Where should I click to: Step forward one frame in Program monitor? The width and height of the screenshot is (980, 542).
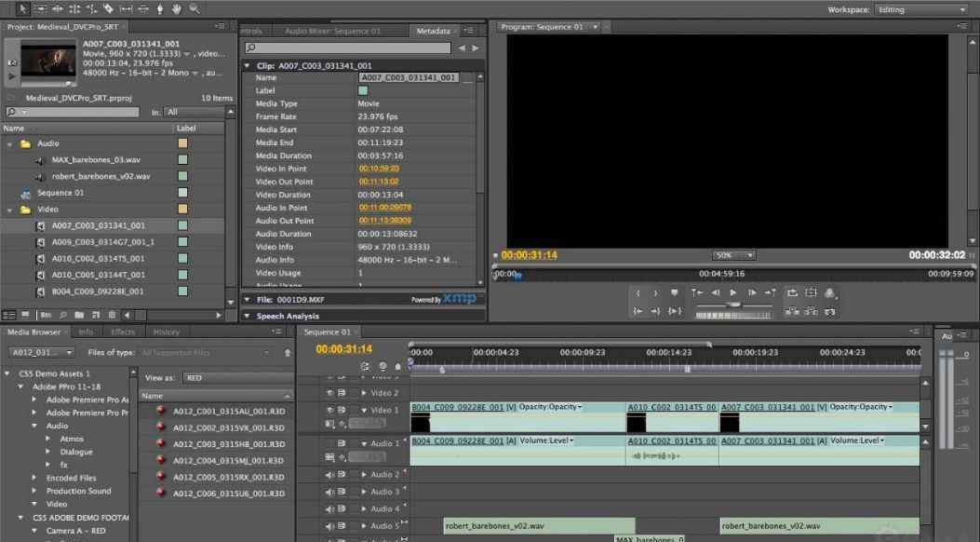[752, 292]
